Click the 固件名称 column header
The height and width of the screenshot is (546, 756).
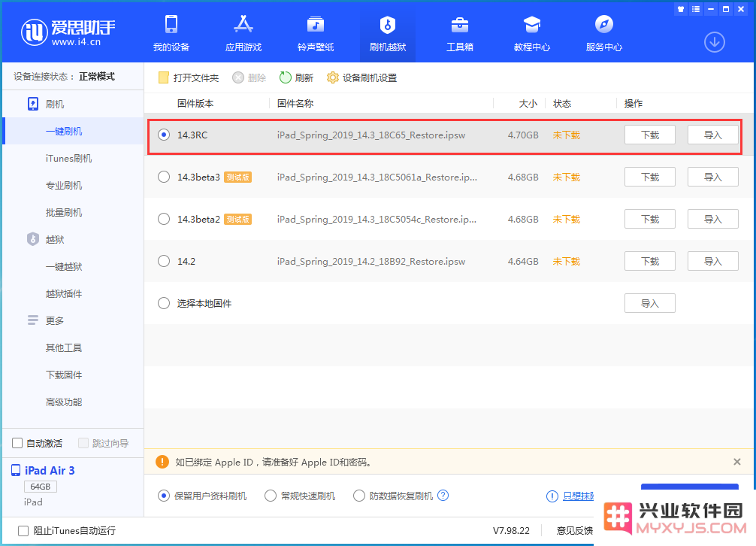[295, 103]
